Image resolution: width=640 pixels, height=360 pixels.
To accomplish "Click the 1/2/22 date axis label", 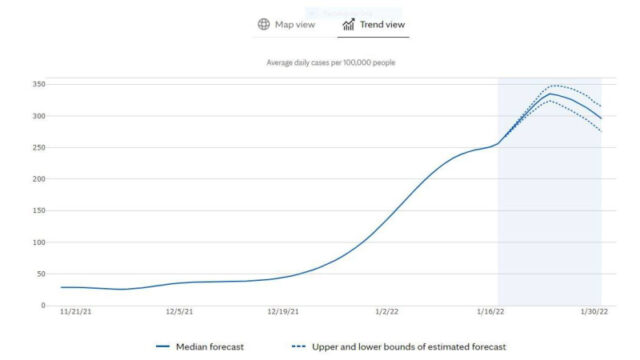I will point(387,312).
